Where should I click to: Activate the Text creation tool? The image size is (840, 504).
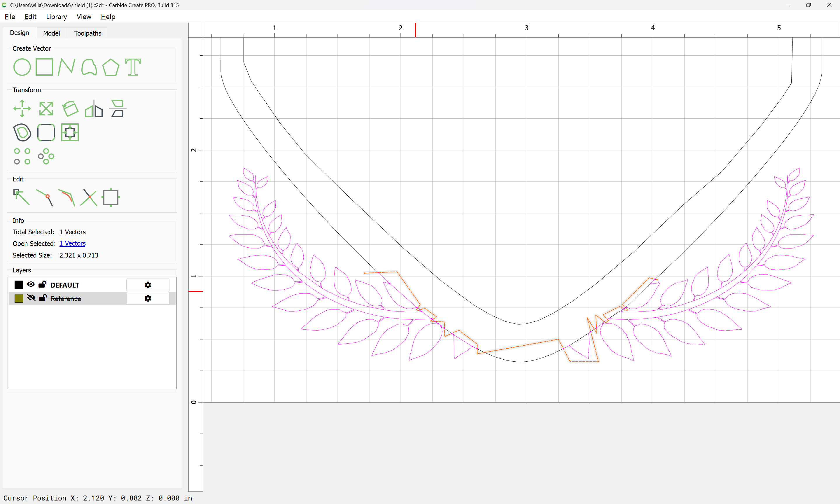pos(133,67)
